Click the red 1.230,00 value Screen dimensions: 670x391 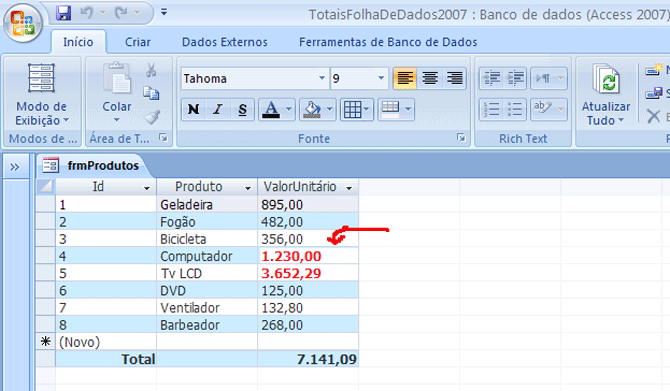click(x=291, y=256)
